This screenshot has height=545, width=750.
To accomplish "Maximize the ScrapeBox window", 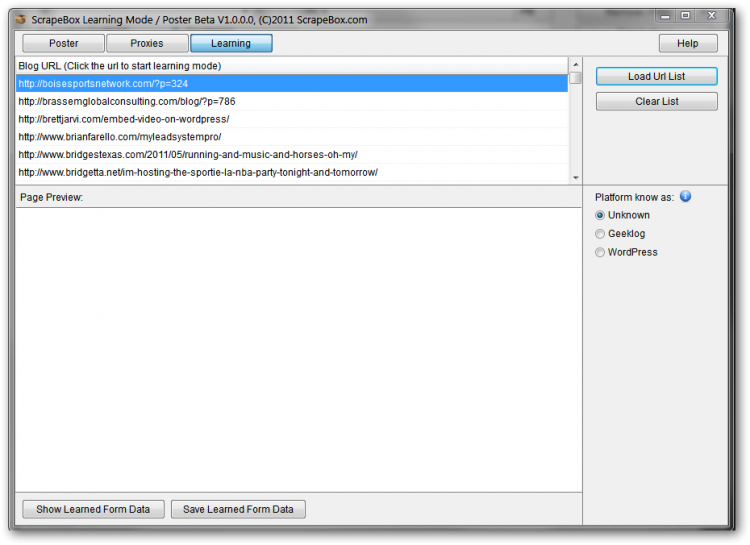I will [x=685, y=16].
